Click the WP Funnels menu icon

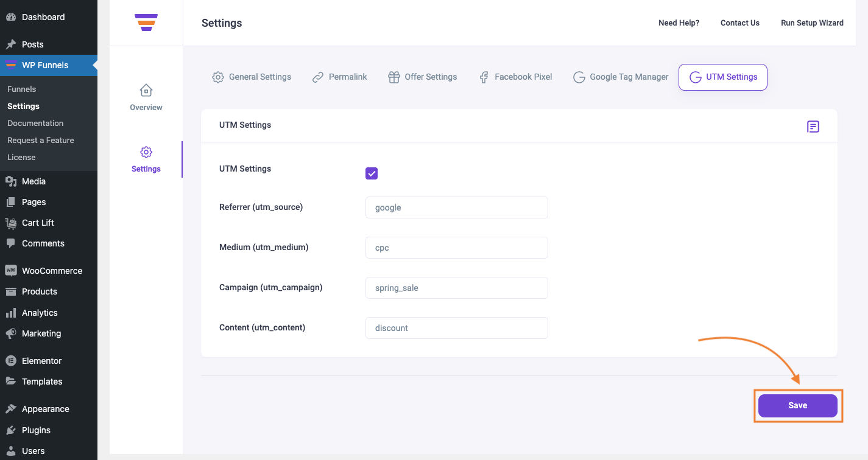point(11,65)
